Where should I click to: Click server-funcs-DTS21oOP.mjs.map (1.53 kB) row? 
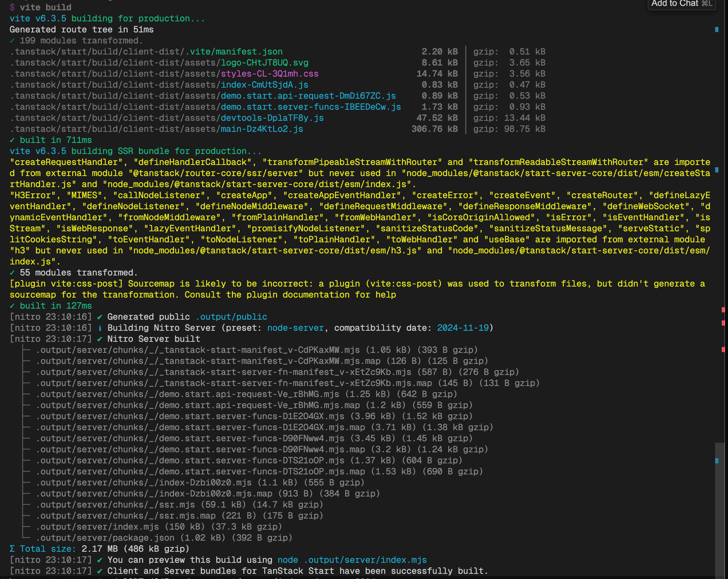(x=259, y=471)
